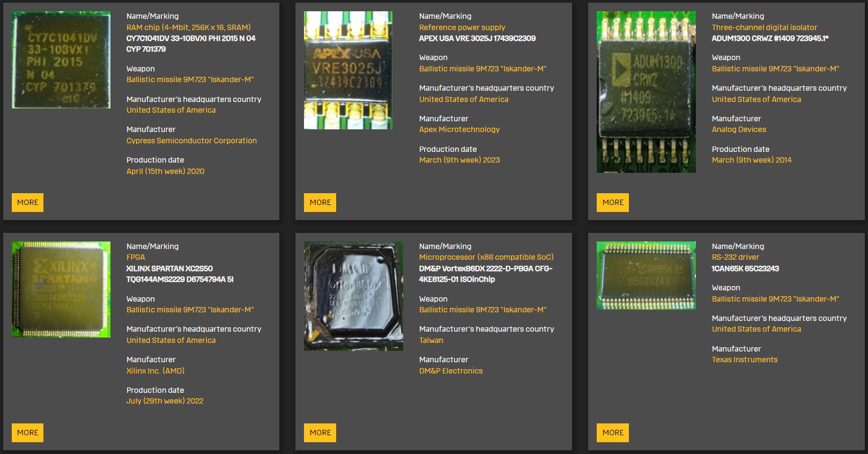The height and width of the screenshot is (454, 868).
Task: Open the Apex Microtechnology manufacturer link
Action: (459, 129)
